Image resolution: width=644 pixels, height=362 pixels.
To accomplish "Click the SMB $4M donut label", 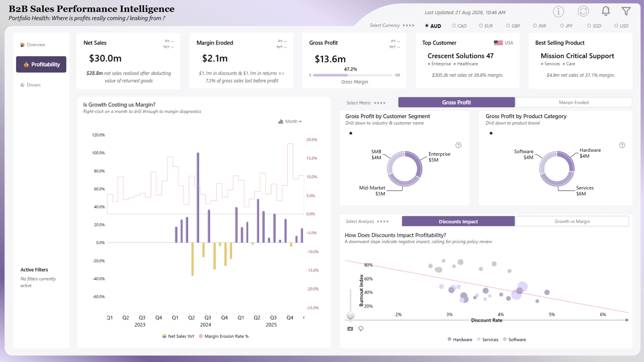I will click(x=376, y=155).
